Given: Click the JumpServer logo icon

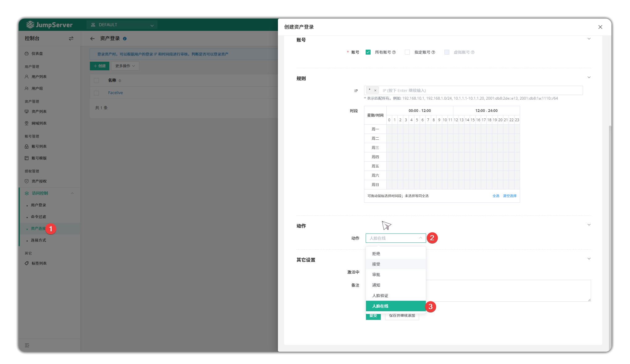Looking at the screenshot, I should point(30,25).
